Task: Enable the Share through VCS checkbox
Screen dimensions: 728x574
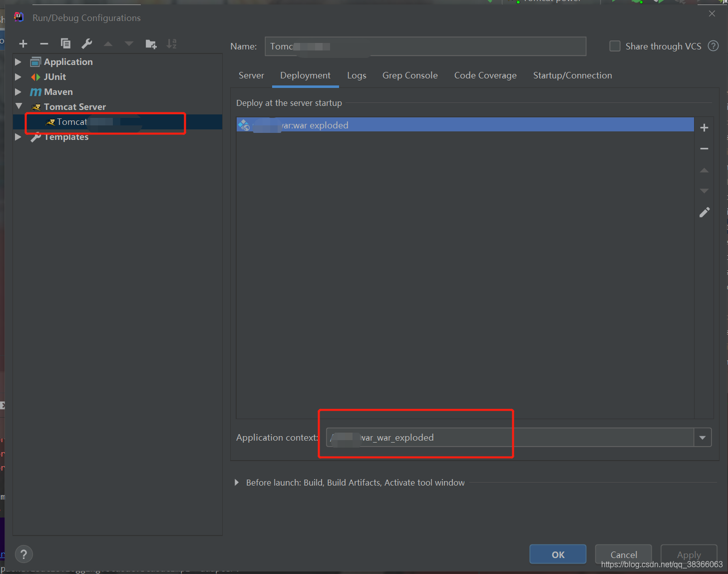Action: pos(615,46)
